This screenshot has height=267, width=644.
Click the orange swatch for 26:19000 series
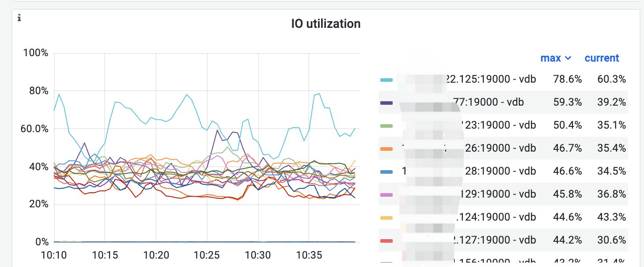coord(386,149)
